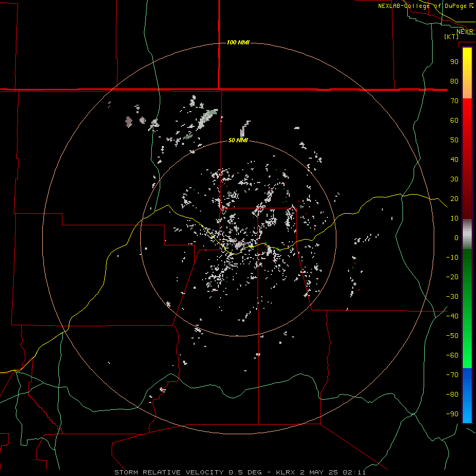Pick the blue bottom segment of the color bar
Viewport: 476px width, 476px height.
[x=467, y=395]
